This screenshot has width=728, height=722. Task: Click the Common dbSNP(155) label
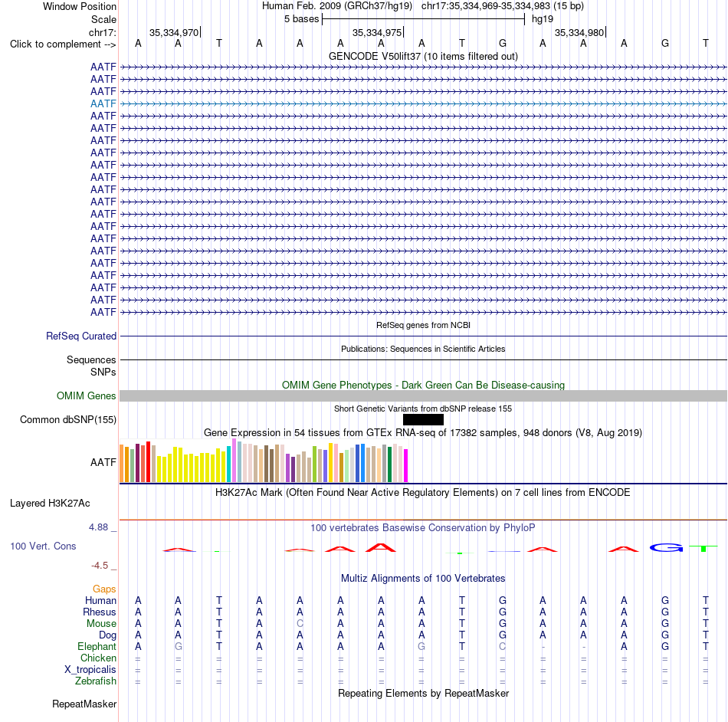[x=67, y=420]
